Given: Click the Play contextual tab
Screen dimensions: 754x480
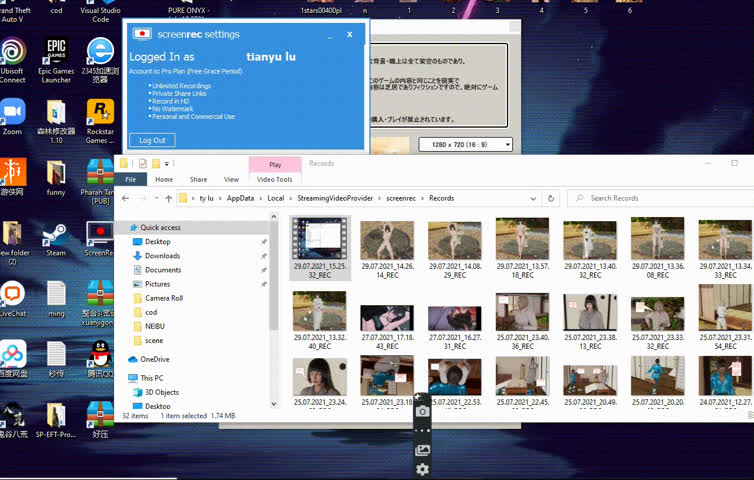Looking at the screenshot, I should (x=275, y=164).
